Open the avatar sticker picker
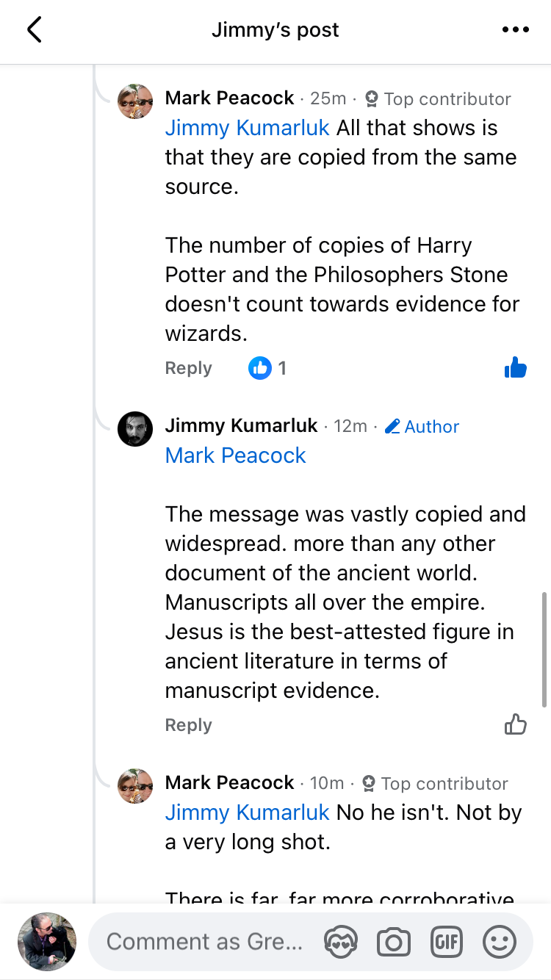Screen dimensions: 551x980 [341, 942]
